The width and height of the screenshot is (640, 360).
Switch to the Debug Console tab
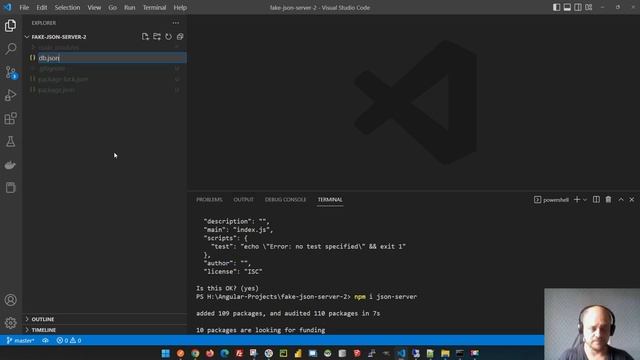point(285,200)
